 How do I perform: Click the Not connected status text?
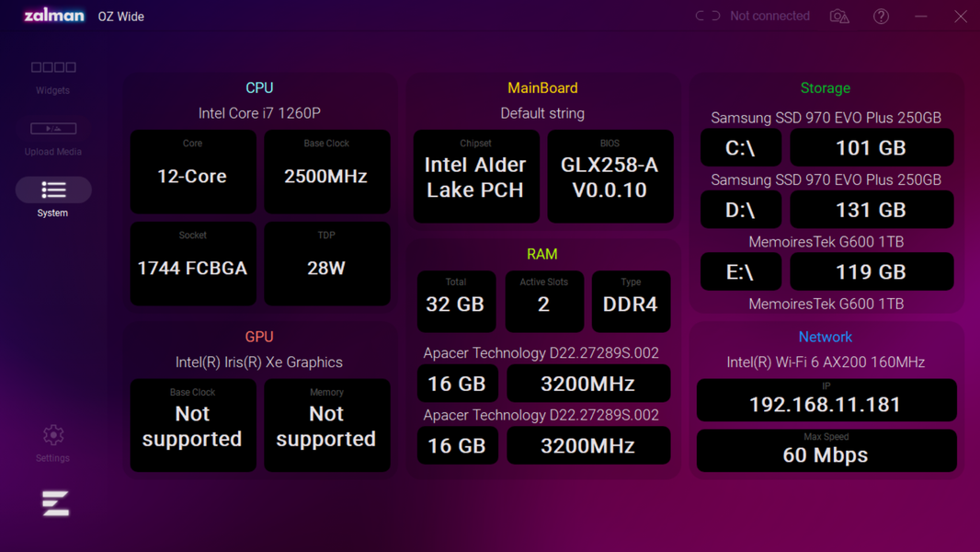769,17
